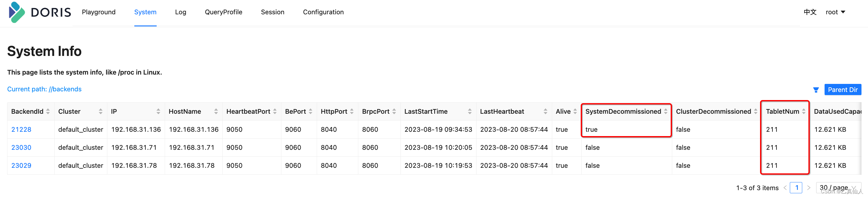The image size is (868, 197).
Task: Sort by HeartbeatPort column arrows
Action: tap(275, 111)
